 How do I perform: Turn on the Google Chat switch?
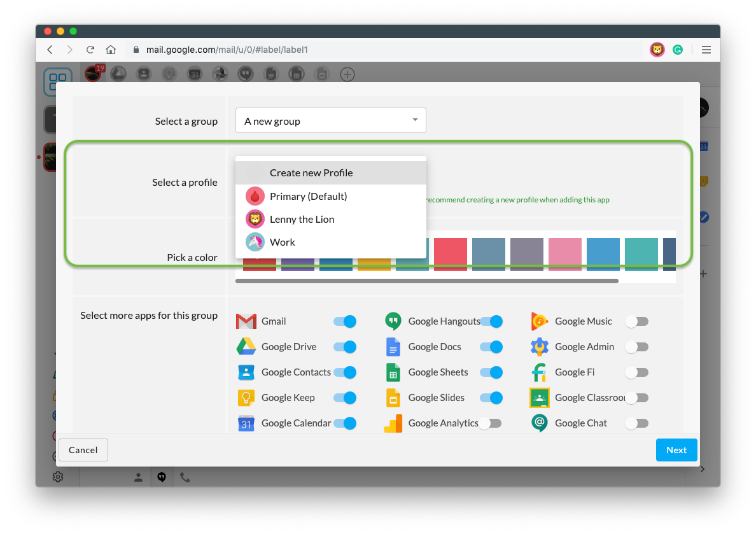click(637, 423)
